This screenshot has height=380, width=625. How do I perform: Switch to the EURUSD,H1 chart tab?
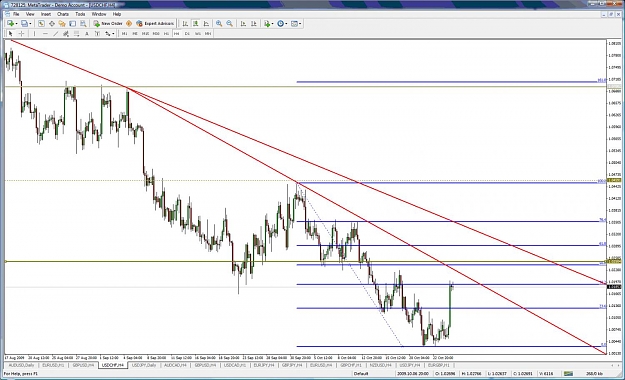[x=53, y=365]
